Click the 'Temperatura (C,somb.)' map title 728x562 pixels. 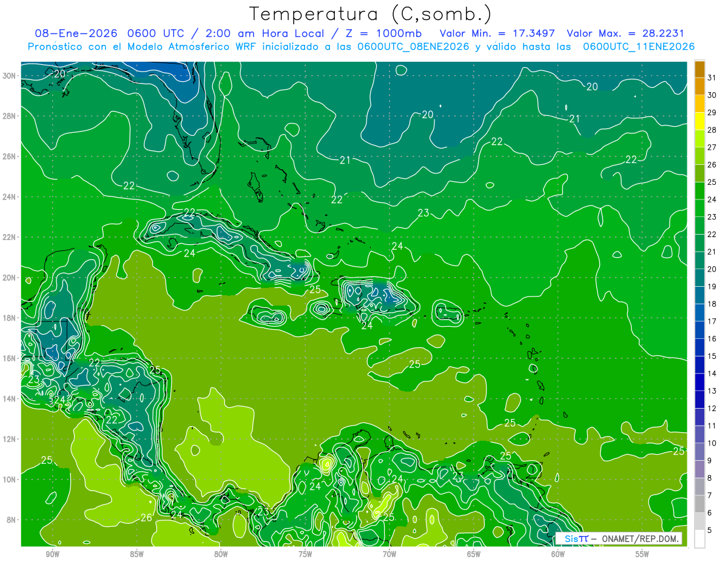coord(371,14)
